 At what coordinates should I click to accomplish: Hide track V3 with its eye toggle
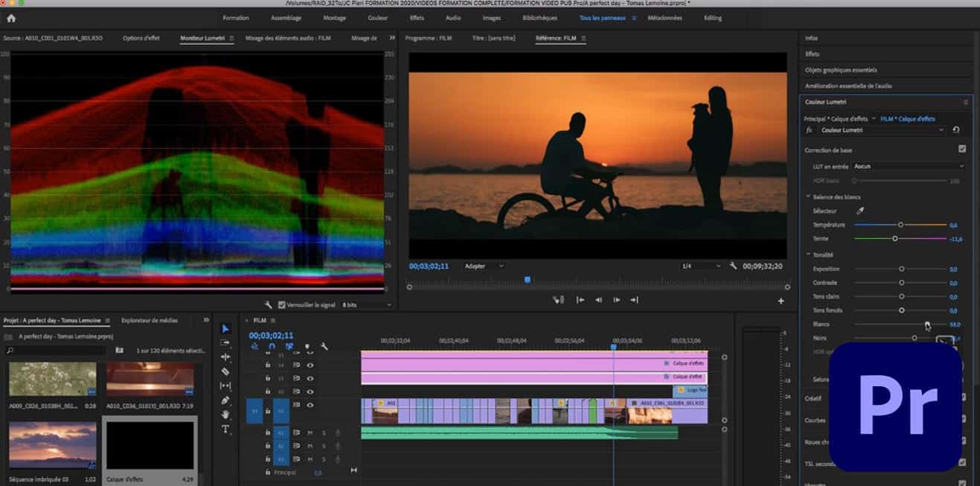[310, 377]
